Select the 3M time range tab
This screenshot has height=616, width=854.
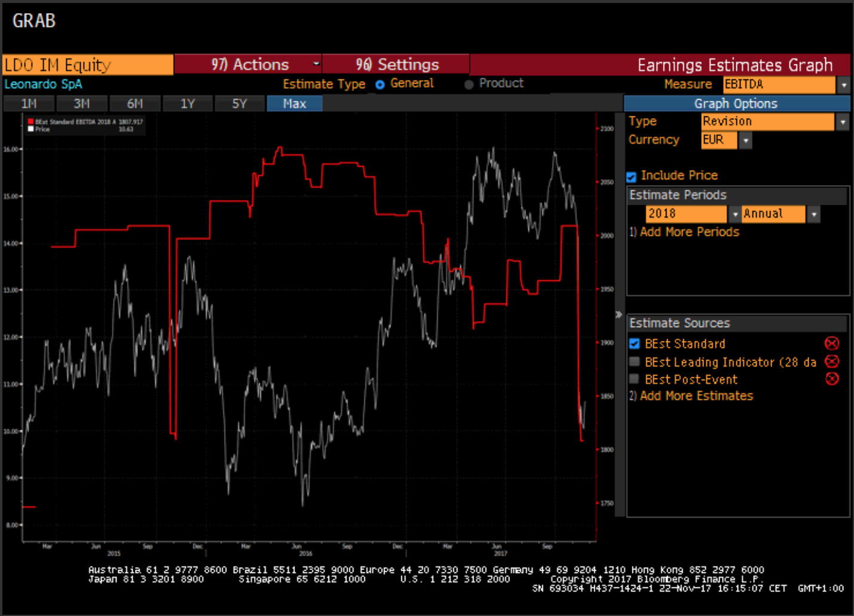(x=82, y=104)
